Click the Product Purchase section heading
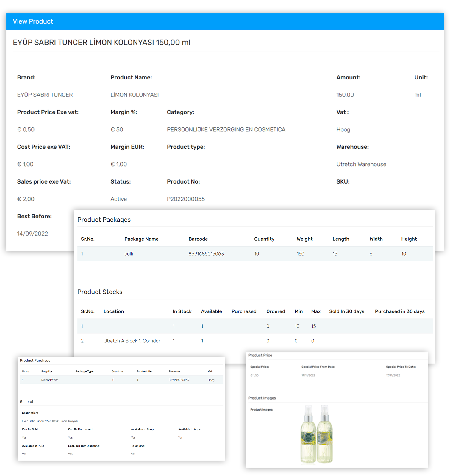Viewport: 450px width, 476px height. coord(35,361)
